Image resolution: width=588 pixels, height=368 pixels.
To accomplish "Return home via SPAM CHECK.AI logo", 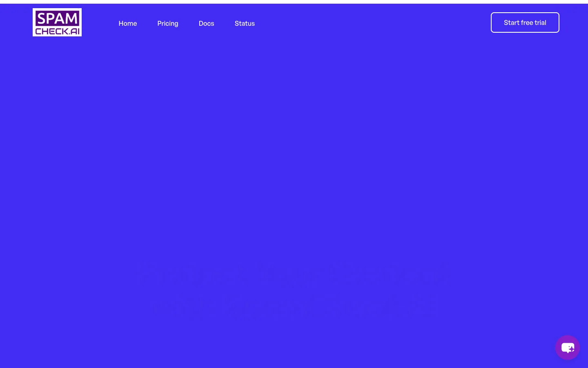I will click(x=57, y=22).
